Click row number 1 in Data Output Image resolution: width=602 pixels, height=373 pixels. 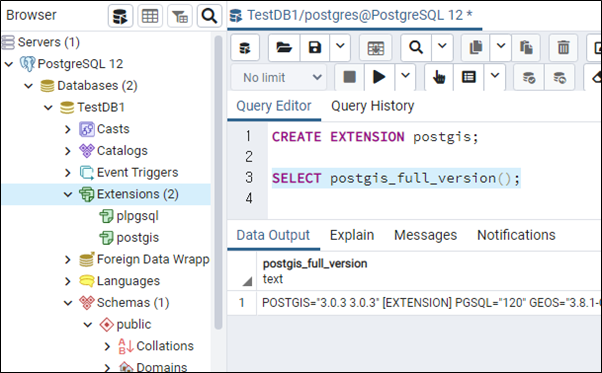coord(241,303)
